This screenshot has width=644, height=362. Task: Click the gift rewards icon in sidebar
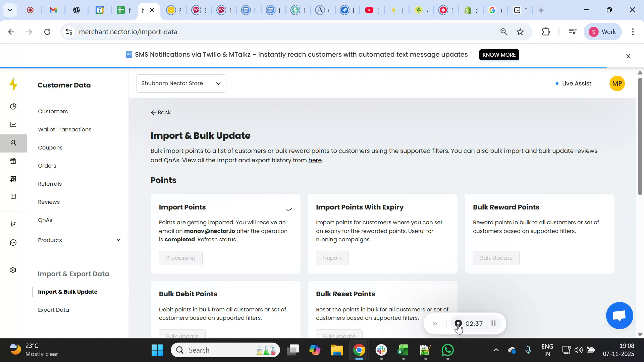[x=13, y=161]
